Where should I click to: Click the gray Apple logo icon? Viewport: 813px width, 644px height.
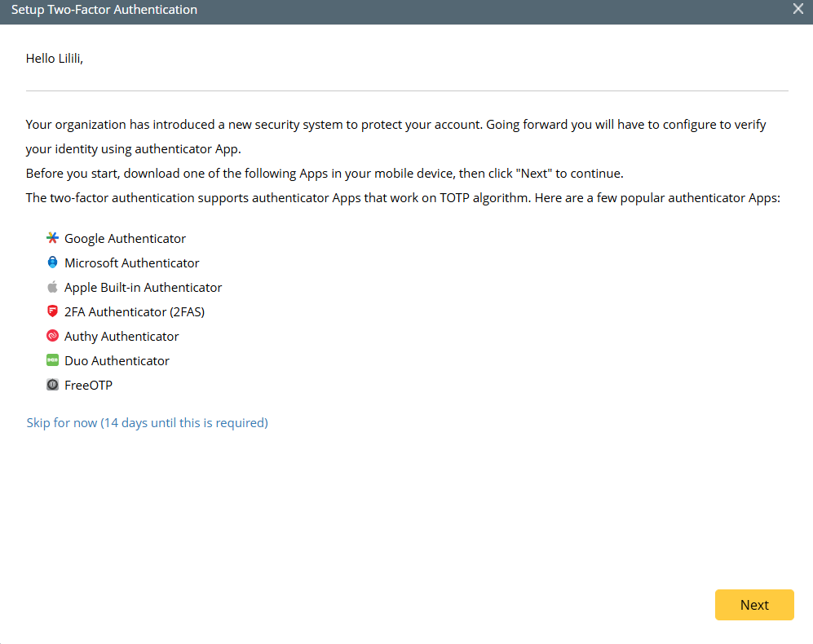click(52, 287)
